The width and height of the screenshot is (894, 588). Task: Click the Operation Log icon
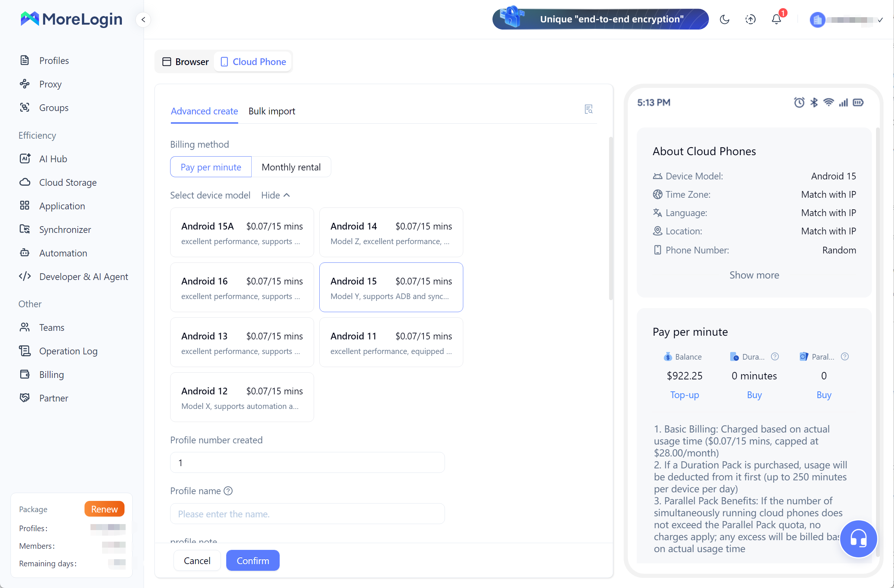(25, 351)
